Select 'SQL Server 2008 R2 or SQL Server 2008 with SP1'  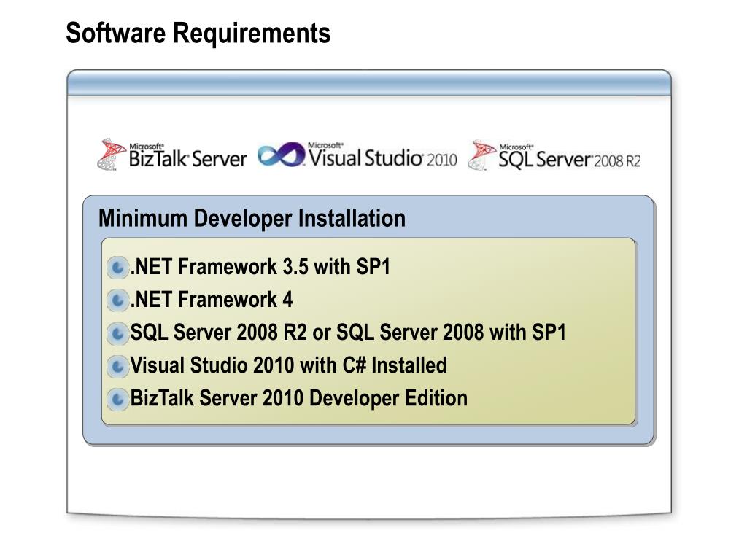[x=348, y=332]
